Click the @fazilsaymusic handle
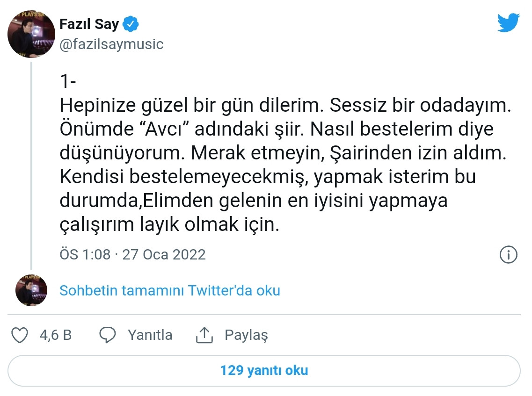This screenshot has width=532, height=396. coord(111,44)
